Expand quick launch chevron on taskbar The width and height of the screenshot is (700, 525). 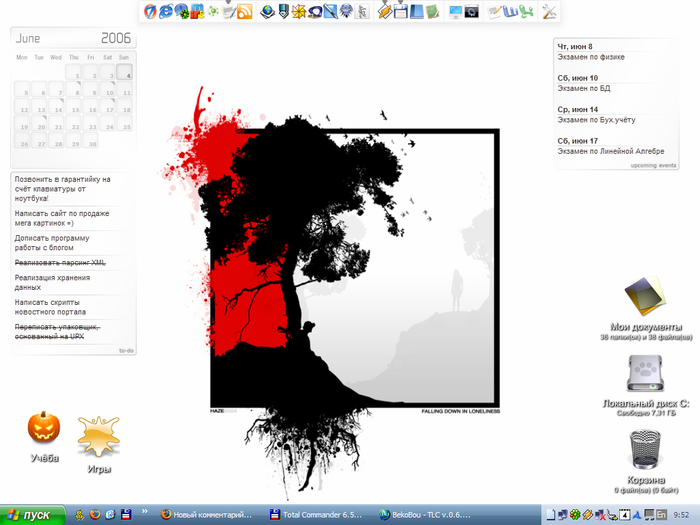point(145,512)
